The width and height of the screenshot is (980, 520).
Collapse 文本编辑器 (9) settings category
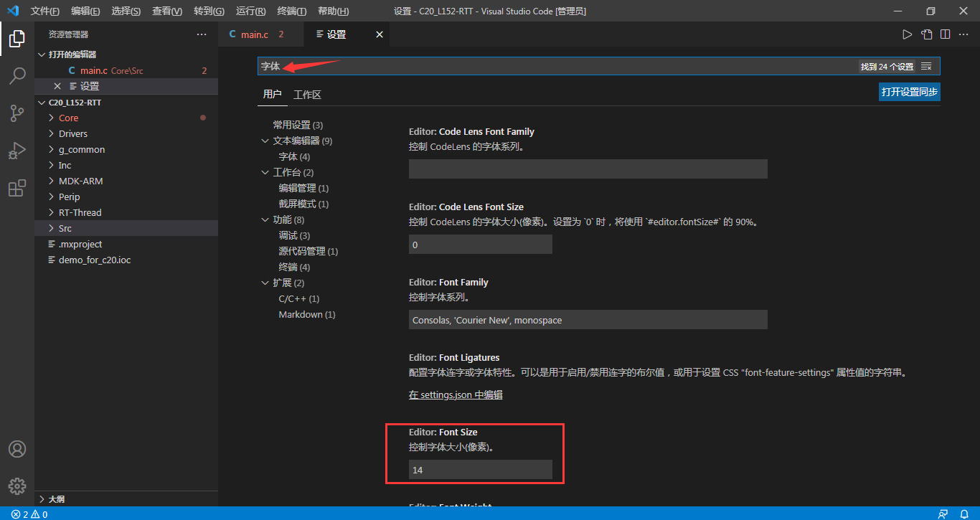[265, 141]
